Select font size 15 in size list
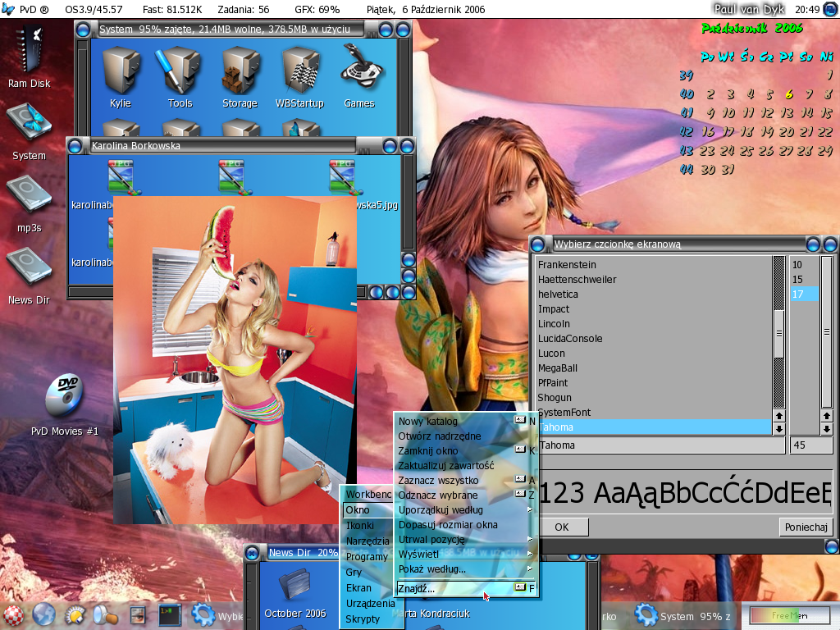The height and width of the screenshot is (630, 840). [x=804, y=279]
